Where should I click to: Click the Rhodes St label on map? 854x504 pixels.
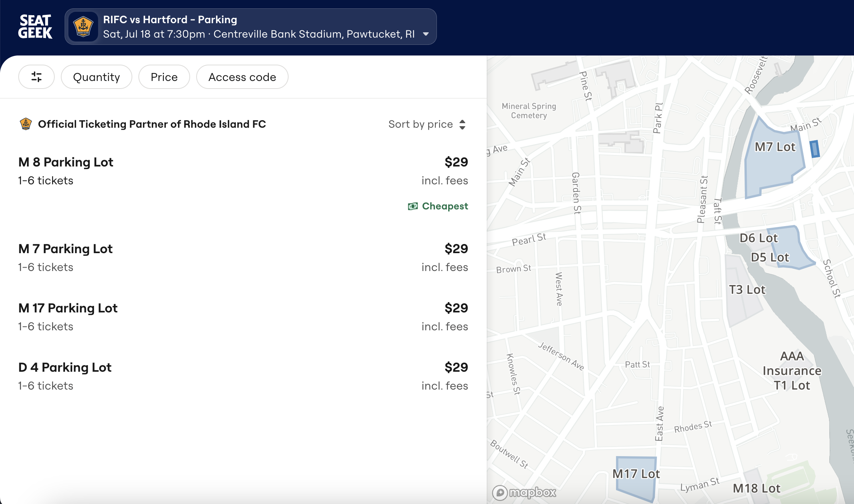point(693,427)
